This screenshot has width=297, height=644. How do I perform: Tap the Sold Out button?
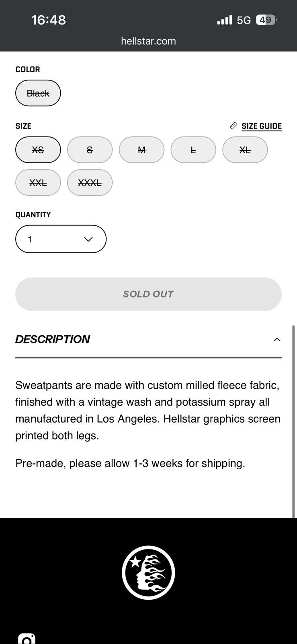pyautogui.click(x=148, y=294)
